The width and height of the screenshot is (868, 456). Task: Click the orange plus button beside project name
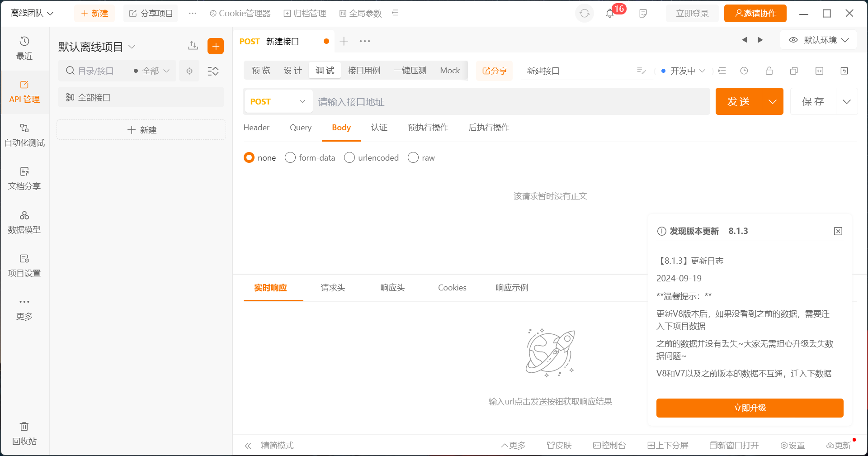coord(216,46)
